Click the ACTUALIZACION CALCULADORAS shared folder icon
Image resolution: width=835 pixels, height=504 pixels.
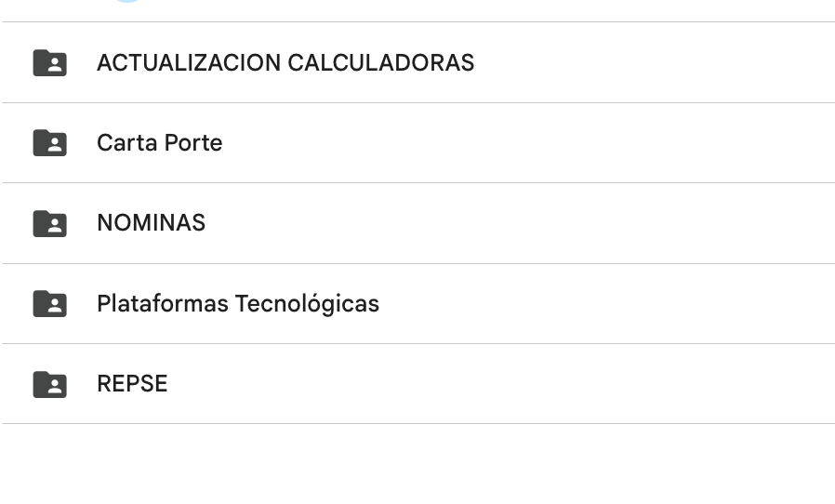pyautogui.click(x=49, y=62)
